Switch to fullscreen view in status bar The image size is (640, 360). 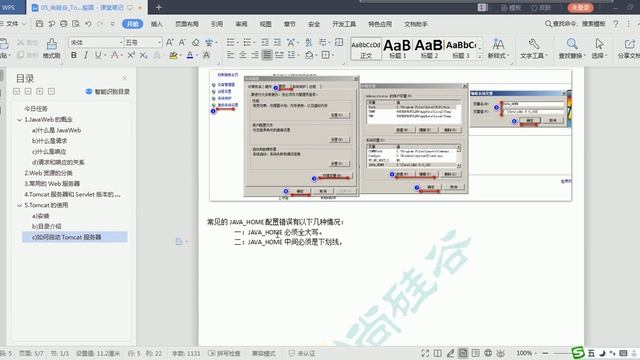coord(425,353)
